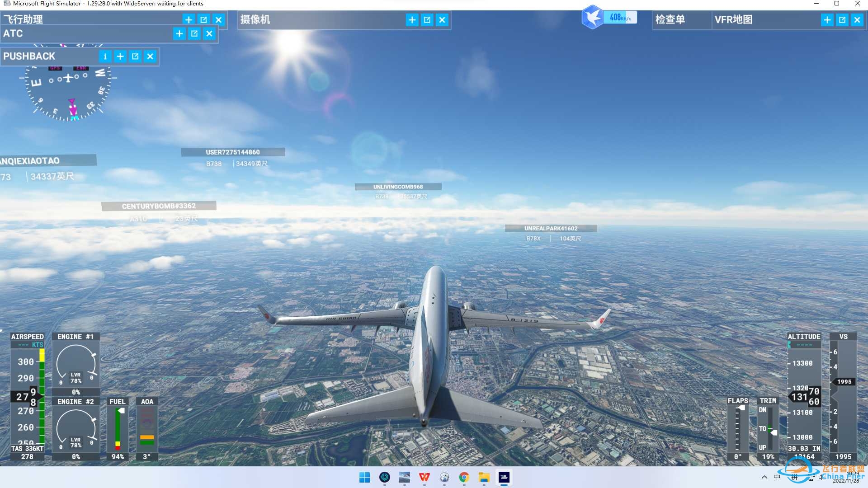Image resolution: width=868 pixels, height=488 pixels.
Task: Select the UNREALPARK41602 aircraft nameplate
Action: [x=551, y=229]
